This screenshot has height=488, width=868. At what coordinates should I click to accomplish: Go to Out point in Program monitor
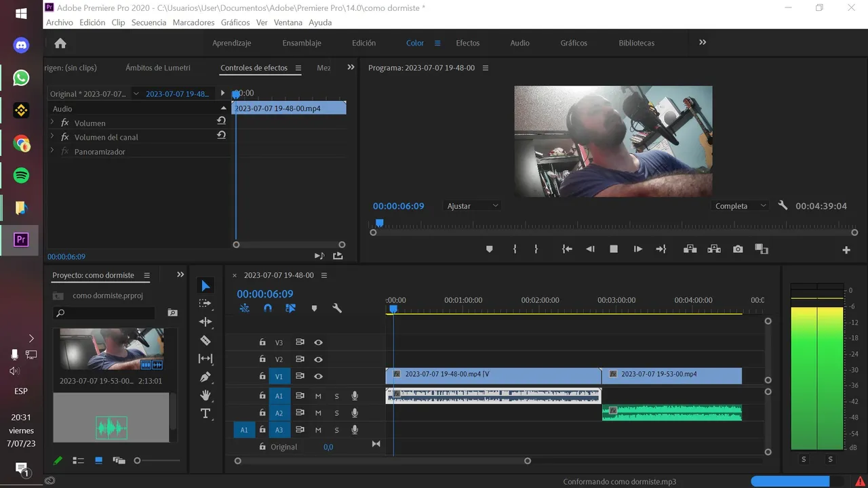(x=661, y=249)
